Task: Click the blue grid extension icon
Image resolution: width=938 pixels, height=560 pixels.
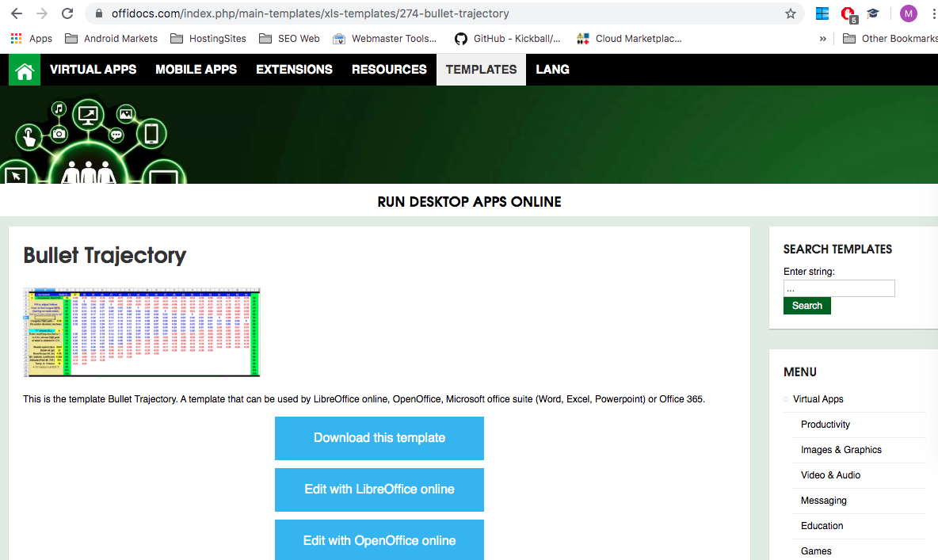Action: pos(822,13)
